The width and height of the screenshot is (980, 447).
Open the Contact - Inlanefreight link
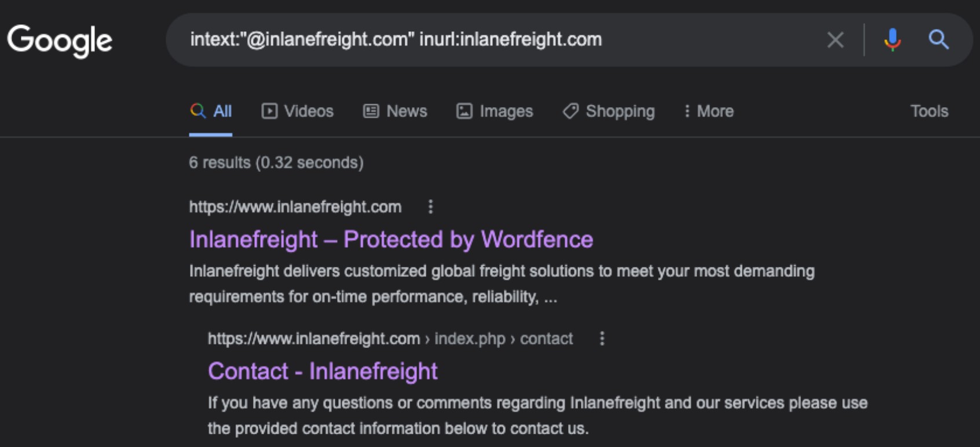(x=323, y=371)
